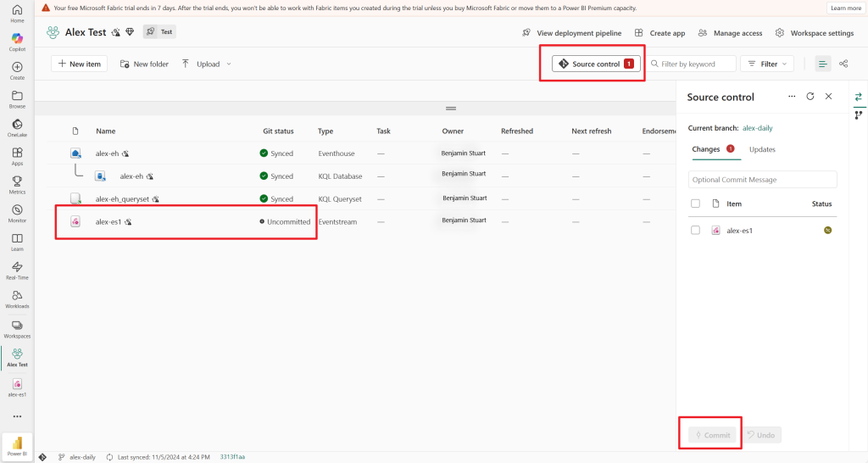The height and width of the screenshot is (463, 868).
Task: Click the Type column header
Action: tap(325, 131)
